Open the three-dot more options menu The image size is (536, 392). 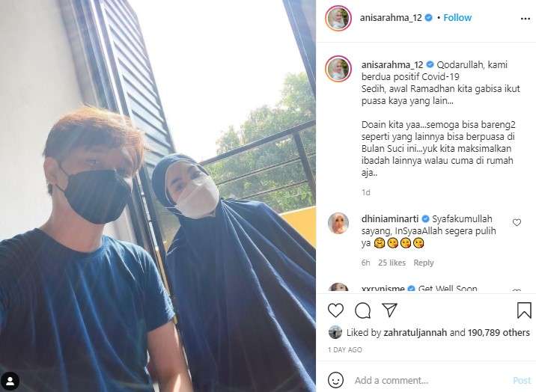[525, 19]
